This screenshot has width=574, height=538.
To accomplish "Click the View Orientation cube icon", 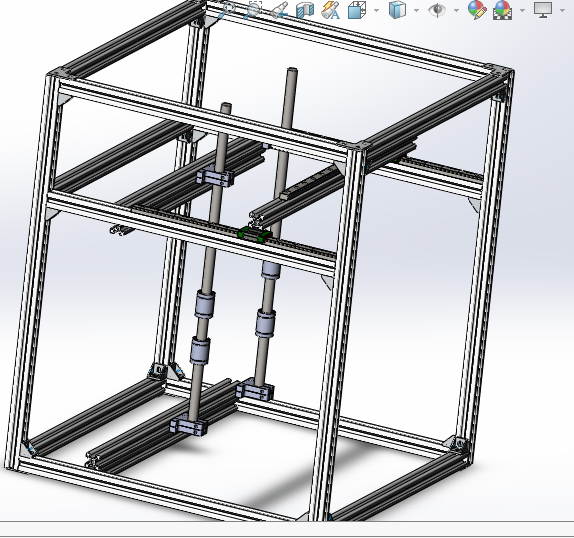I will [x=357, y=10].
